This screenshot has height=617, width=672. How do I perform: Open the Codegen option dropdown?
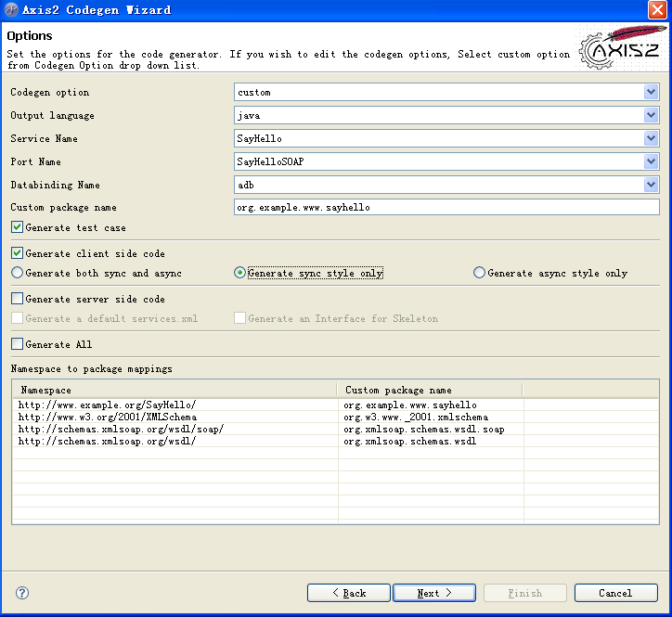click(x=651, y=92)
